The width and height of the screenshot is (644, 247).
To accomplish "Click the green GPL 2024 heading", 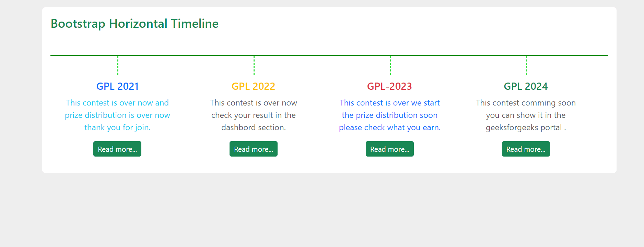I will coord(526,86).
